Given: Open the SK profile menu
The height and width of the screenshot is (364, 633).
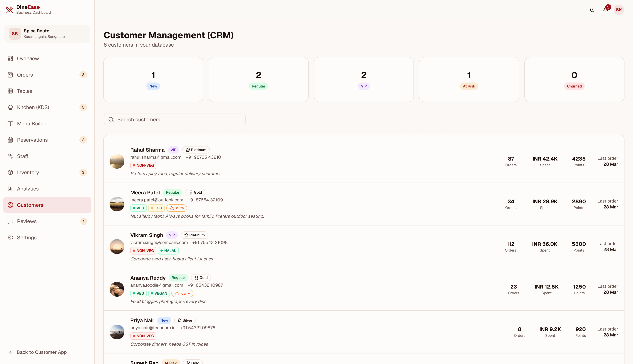Looking at the screenshot, I should click(619, 10).
